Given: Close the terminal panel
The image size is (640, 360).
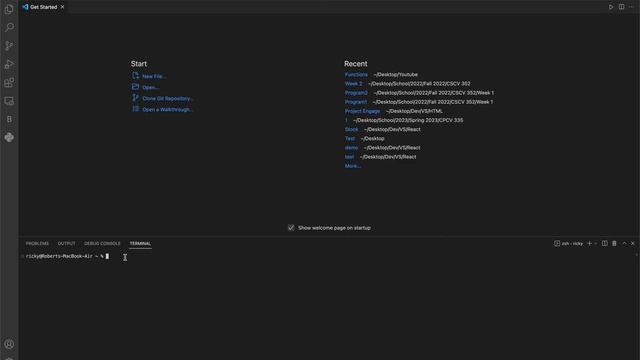Looking at the screenshot, I should pos(633,243).
